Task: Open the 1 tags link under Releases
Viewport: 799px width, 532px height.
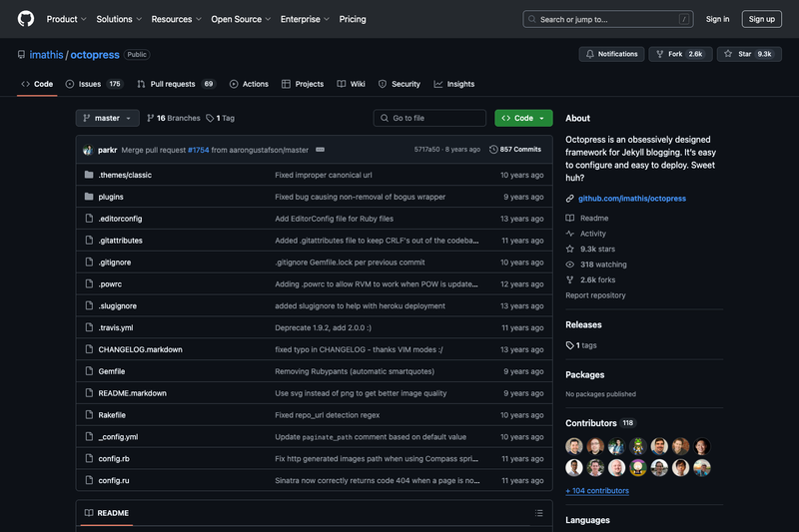Action: point(581,345)
